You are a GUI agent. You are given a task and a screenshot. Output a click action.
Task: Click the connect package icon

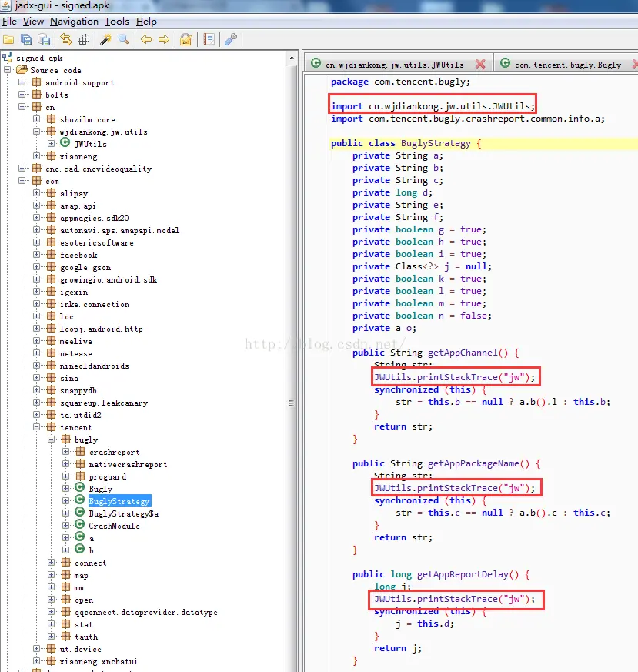click(65, 562)
